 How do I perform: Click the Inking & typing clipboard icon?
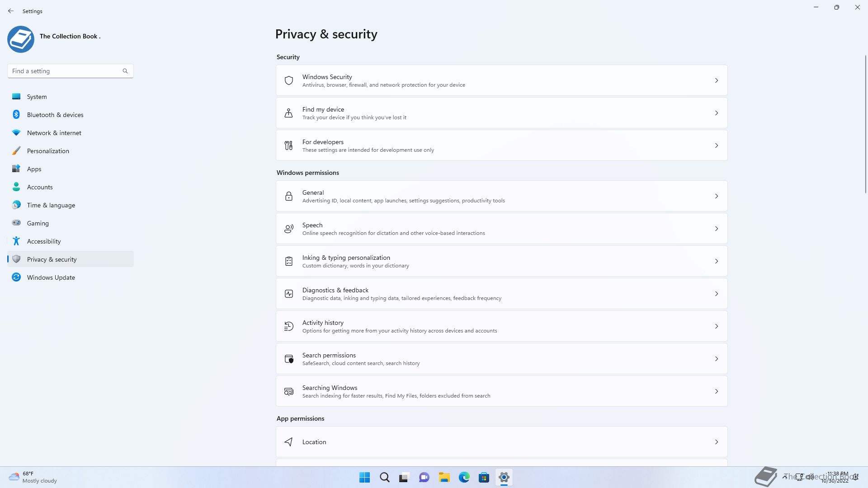point(289,261)
